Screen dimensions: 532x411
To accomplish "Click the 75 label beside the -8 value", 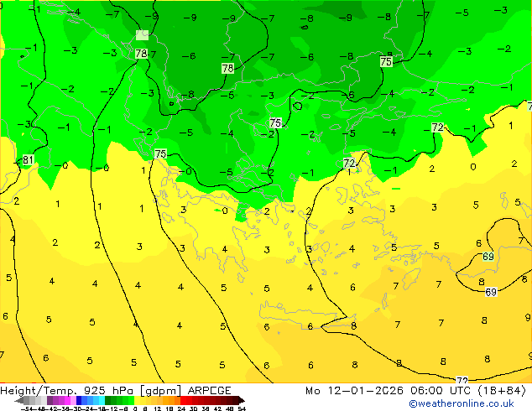I will pyautogui.click(x=386, y=61).
